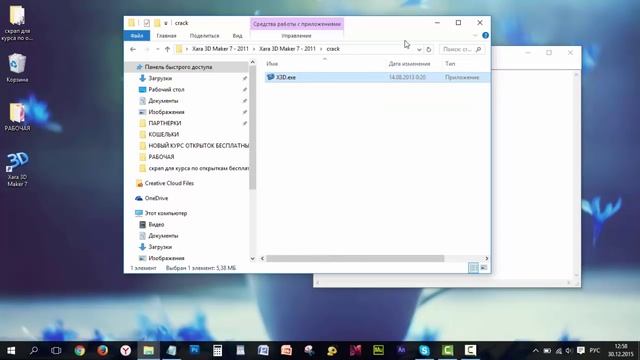Viewport: 640px width, 360px height.
Task: Open the green Camtasia taskbar icon
Action: [447, 350]
